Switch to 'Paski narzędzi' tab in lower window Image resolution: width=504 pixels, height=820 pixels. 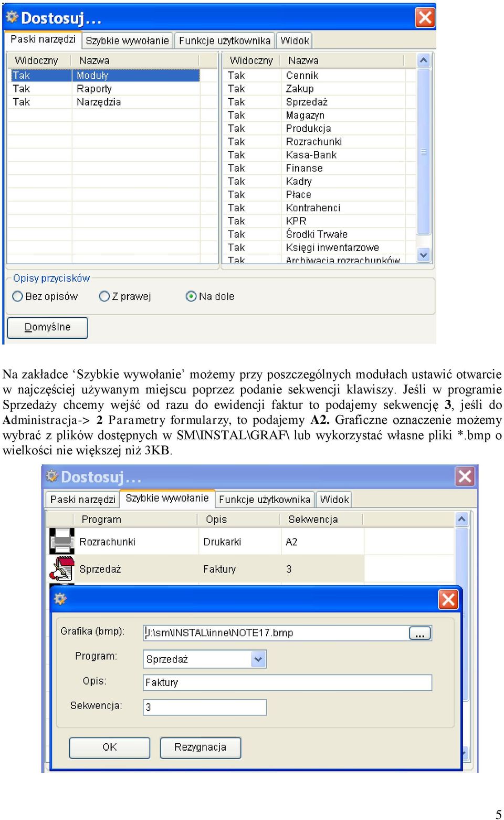click(82, 499)
